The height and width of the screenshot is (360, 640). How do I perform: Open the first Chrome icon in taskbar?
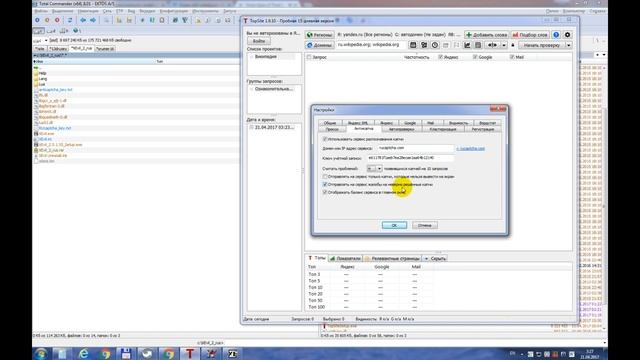(x=105, y=353)
